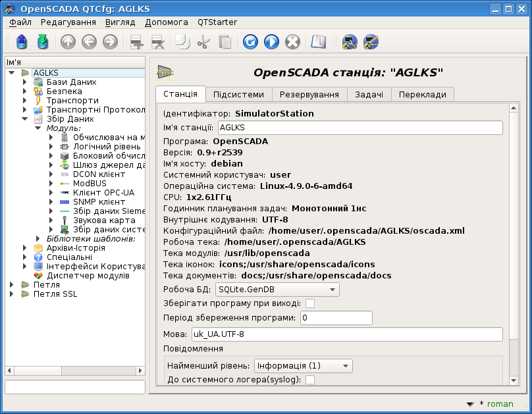The image size is (532, 414).
Task: Collapse the Збір Даних tree node
Action: point(25,119)
